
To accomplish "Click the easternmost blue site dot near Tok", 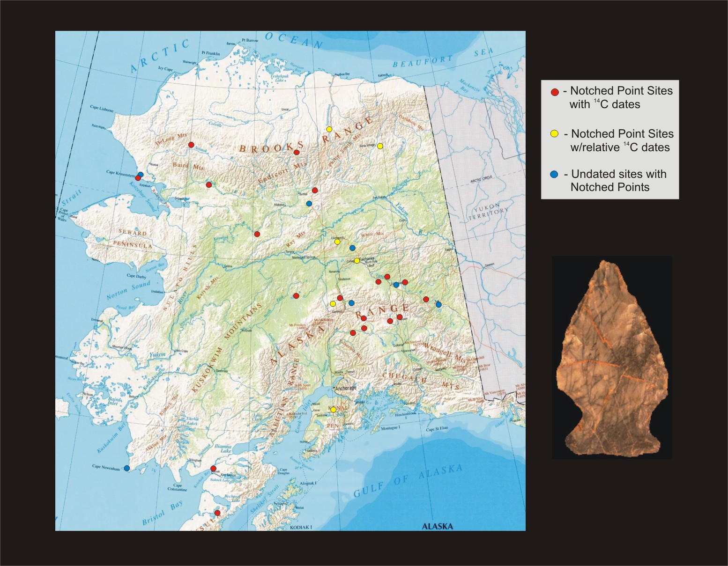I will [x=438, y=305].
